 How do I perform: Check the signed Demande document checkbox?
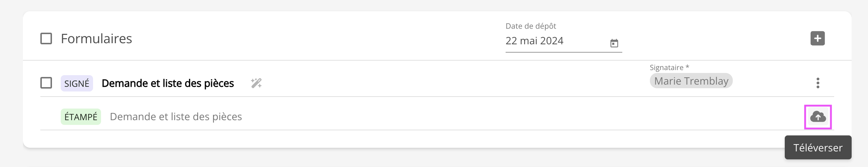point(46,83)
